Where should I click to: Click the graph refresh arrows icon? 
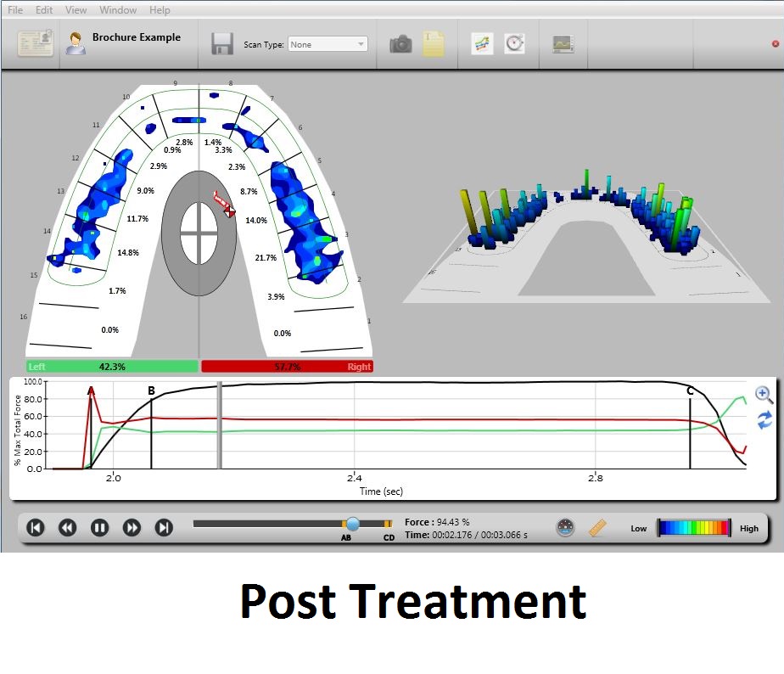click(764, 419)
